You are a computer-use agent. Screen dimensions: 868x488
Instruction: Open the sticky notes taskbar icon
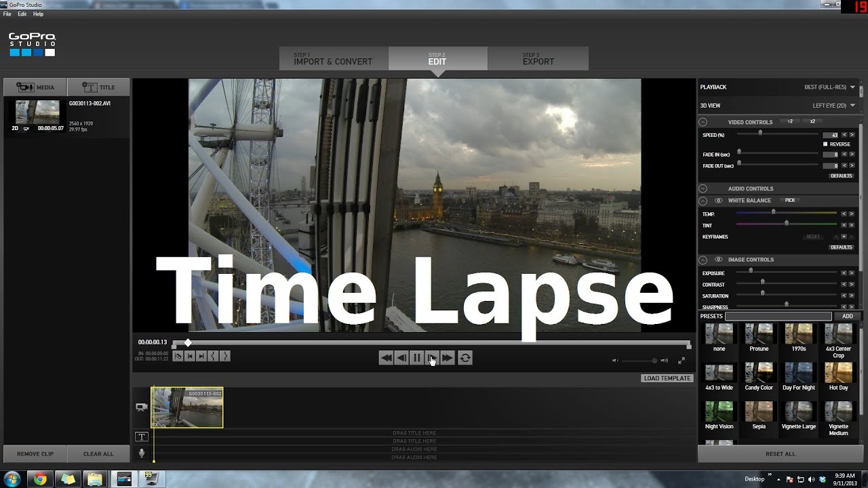coord(68,479)
